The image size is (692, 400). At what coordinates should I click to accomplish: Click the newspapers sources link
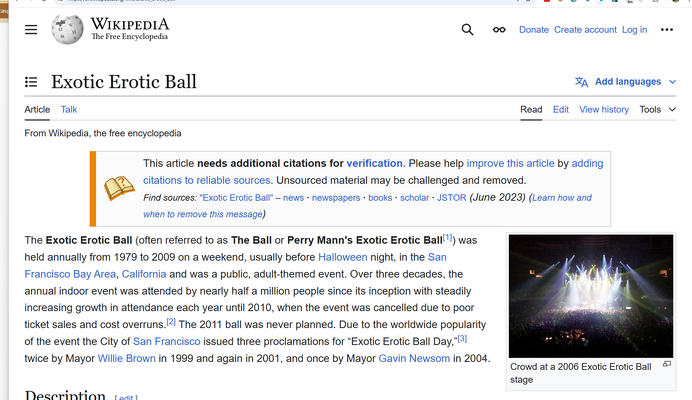point(336,198)
